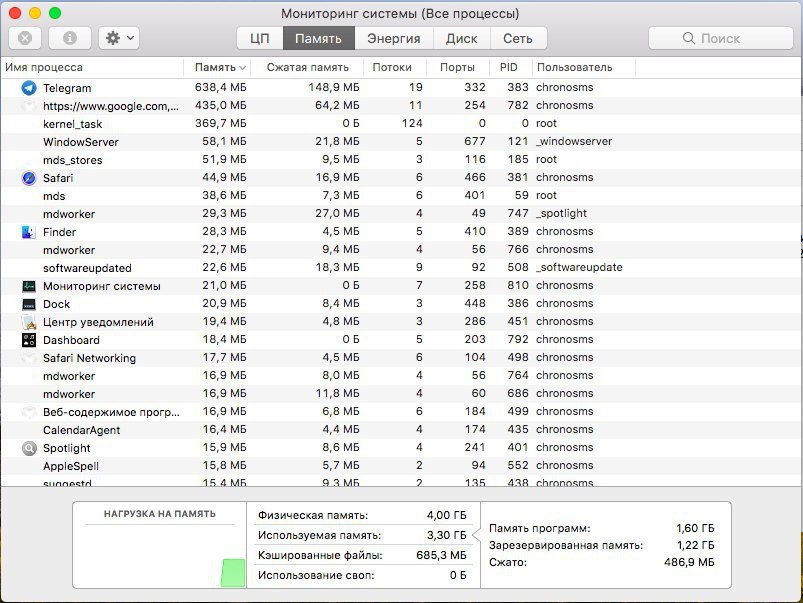
Task: Click the Spotlight magnifier process icon
Action: point(29,448)
